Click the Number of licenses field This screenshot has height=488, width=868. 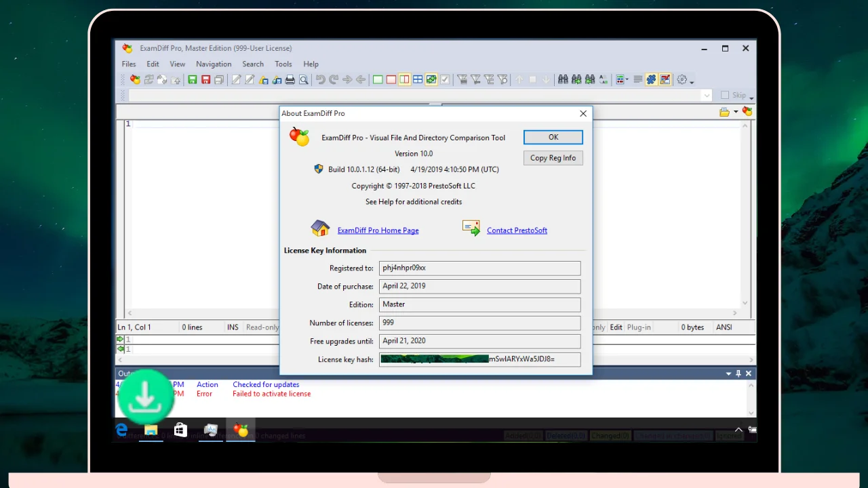[479, 323]
